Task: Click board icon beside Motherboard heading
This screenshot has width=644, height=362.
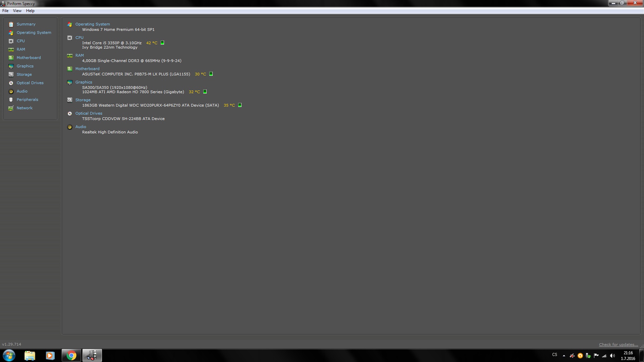Action: [x=70, y=69]
